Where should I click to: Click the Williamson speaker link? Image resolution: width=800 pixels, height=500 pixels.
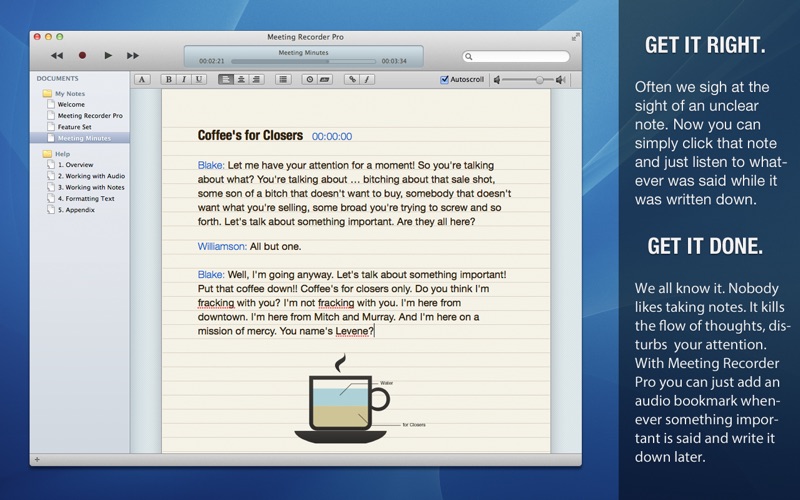222,246
